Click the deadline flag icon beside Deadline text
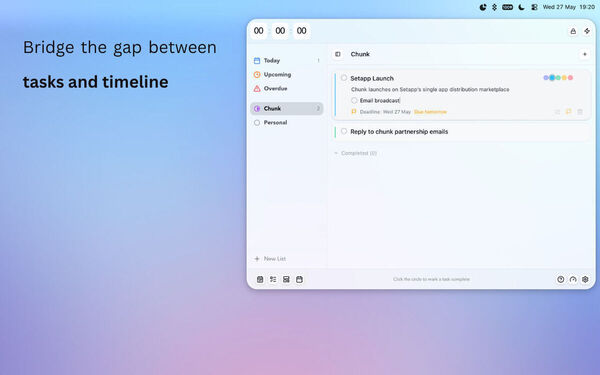 354,112
